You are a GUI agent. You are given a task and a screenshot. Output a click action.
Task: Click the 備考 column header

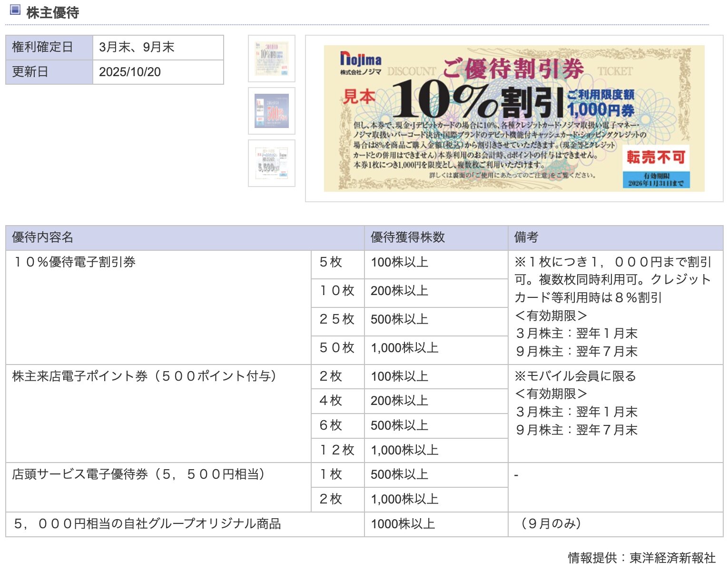pyautogui.click(x=526, y=237)
